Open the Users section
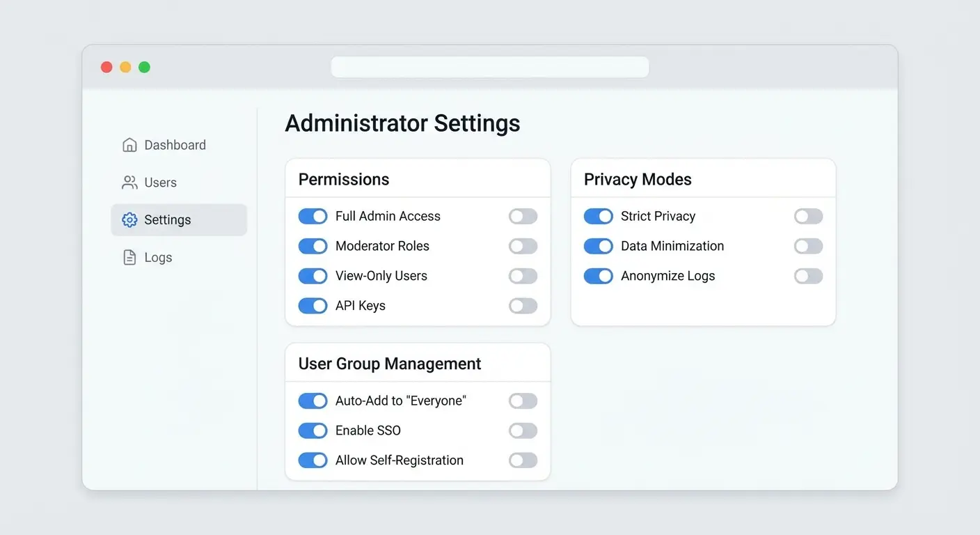980x535 pixels. pos(160,182)
